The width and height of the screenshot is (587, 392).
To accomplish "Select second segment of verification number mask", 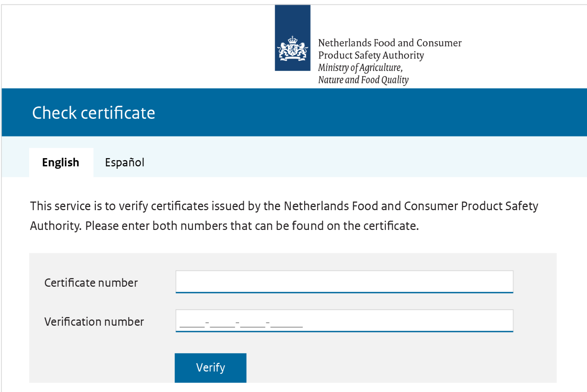I will 222,323.
